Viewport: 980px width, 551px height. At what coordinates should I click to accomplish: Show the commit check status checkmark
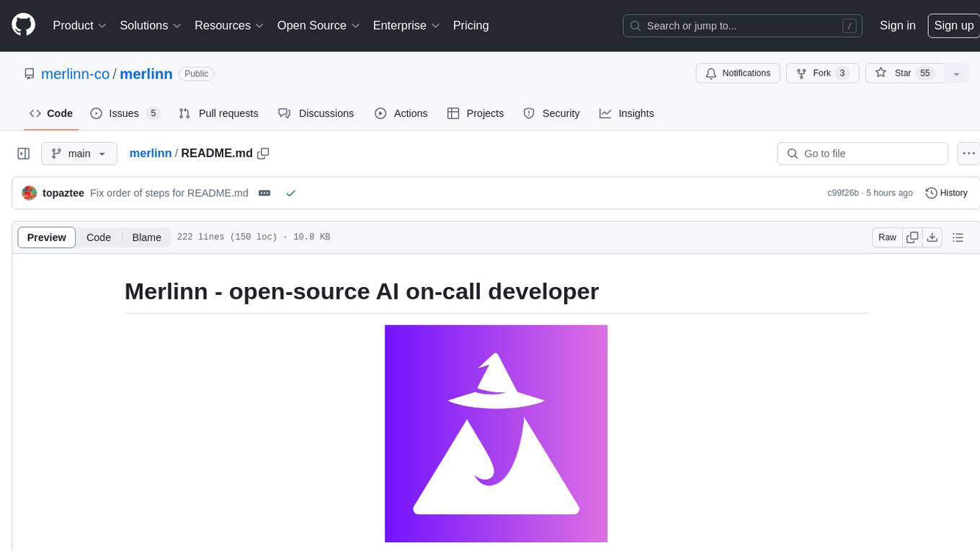click(291, 193)
